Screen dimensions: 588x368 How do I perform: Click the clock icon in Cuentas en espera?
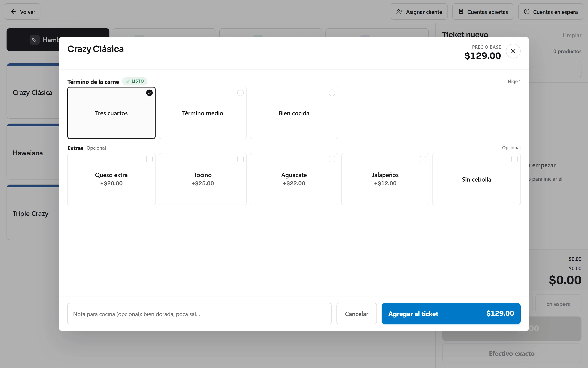pos(527,11)
